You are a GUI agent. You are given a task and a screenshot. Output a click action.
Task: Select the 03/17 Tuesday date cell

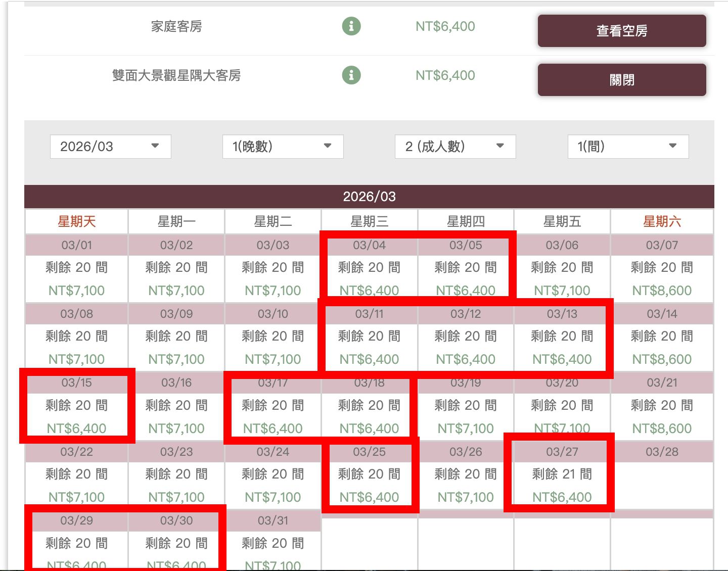tap(272, 406)
